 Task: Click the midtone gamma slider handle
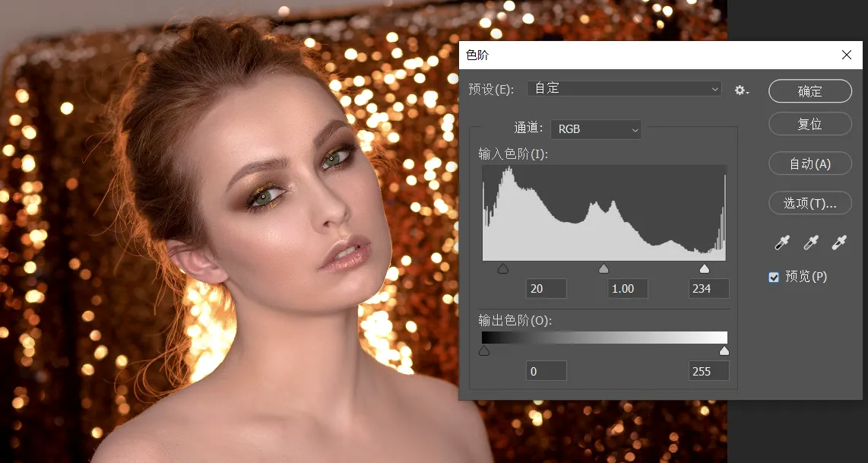603,268
